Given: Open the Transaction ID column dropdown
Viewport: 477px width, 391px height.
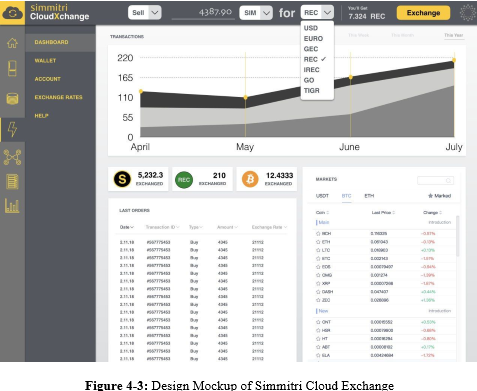Looking at the screenshot, I should tap(162, 227).
